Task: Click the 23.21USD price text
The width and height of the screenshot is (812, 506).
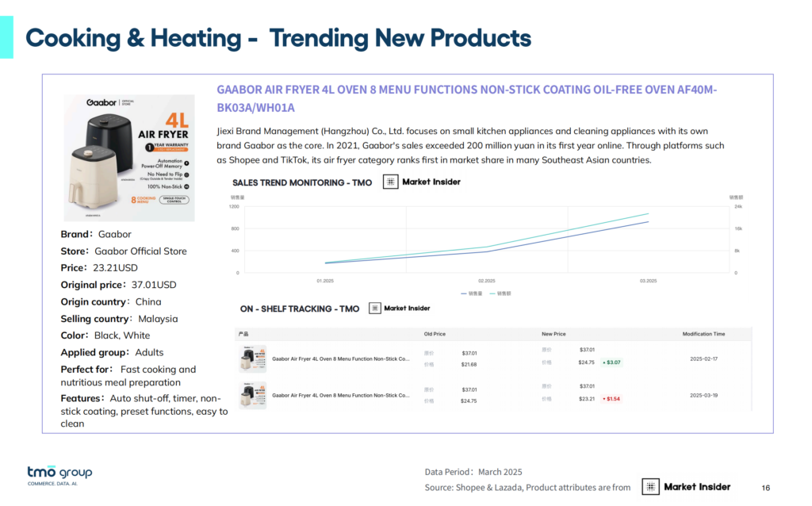Action: coord(115,268)
